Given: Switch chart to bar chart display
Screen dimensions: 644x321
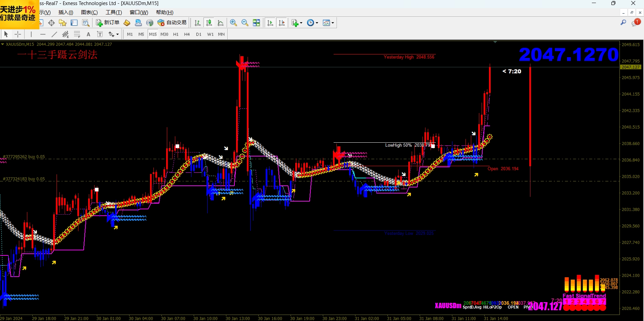Looking at the screenshot, I should point(197,23).
